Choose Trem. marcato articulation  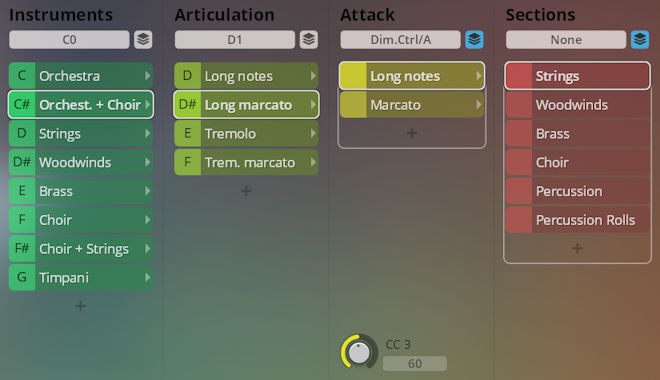(x=246, y=162)
